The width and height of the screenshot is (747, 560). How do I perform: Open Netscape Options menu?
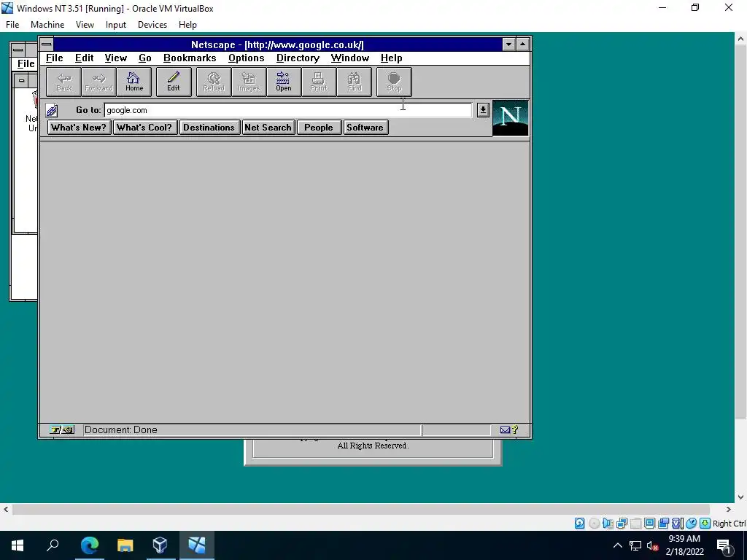tap(247, 58)
